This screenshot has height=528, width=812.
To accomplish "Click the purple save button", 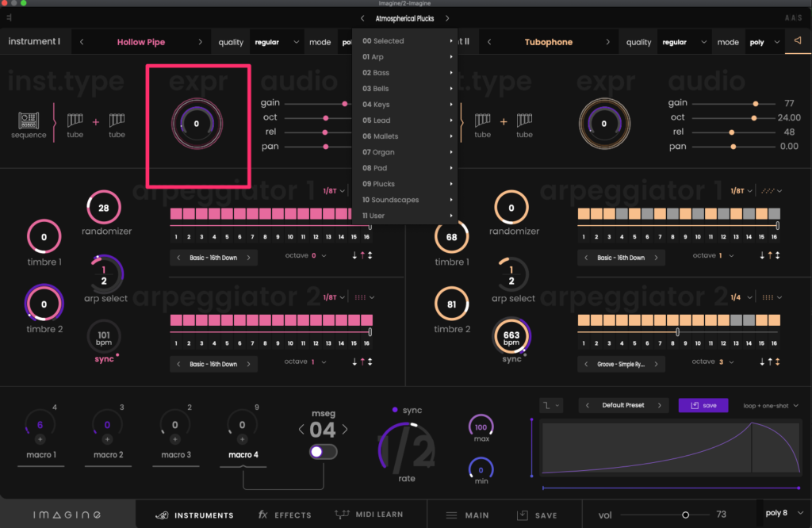I will point(703,405).
